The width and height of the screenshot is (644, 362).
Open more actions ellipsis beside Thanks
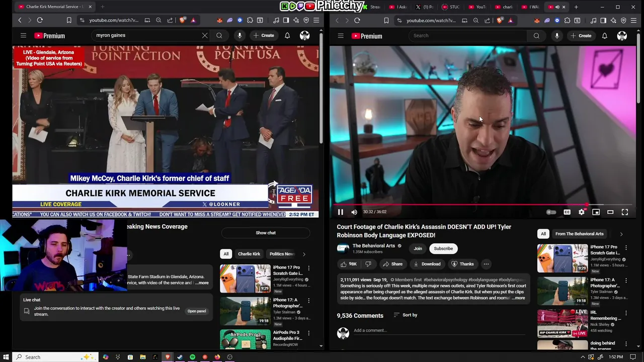(486, 264)
